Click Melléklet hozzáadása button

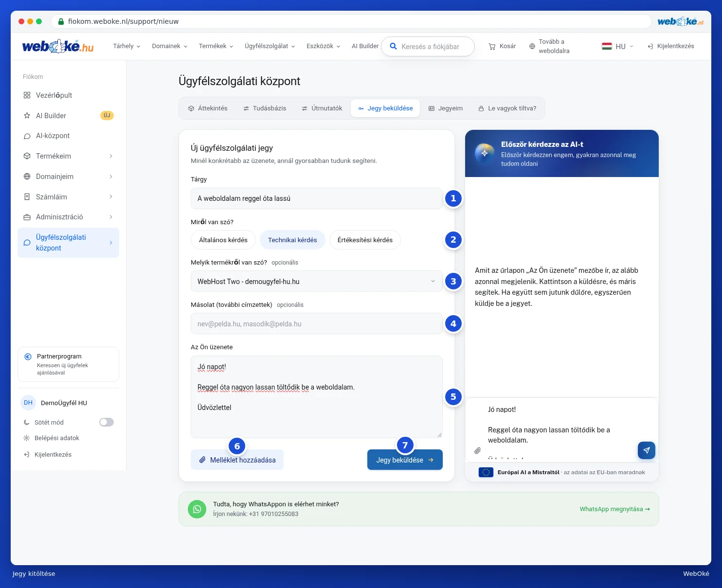237,460
